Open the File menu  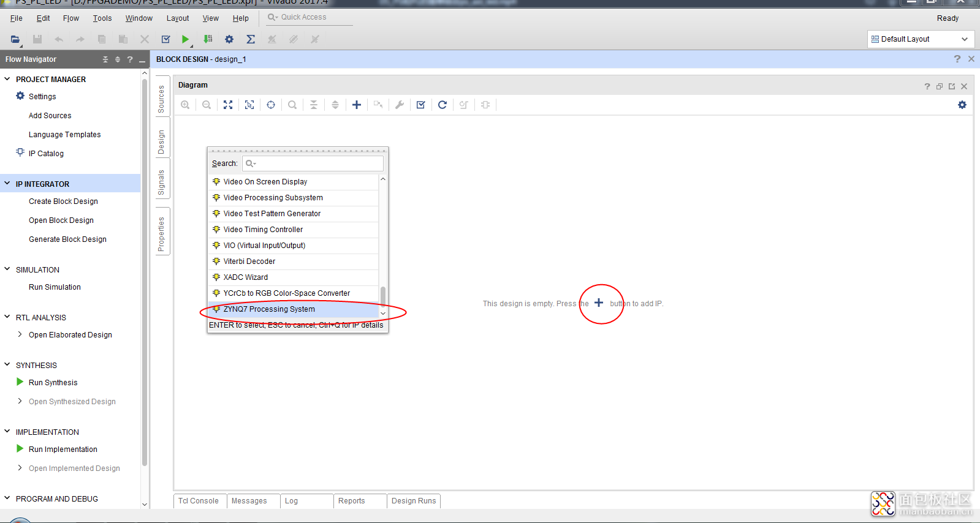[17, 18]
